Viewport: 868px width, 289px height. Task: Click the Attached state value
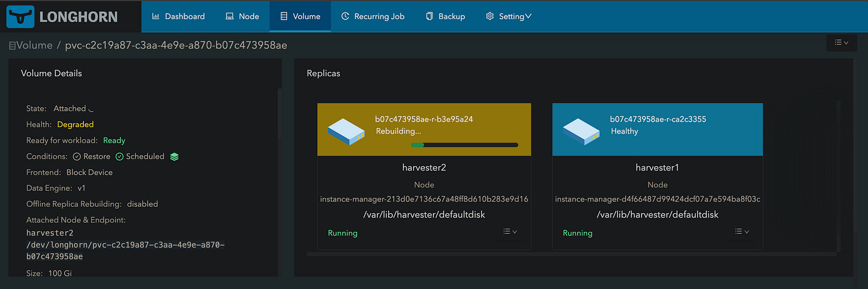click(x=70, y=108)
